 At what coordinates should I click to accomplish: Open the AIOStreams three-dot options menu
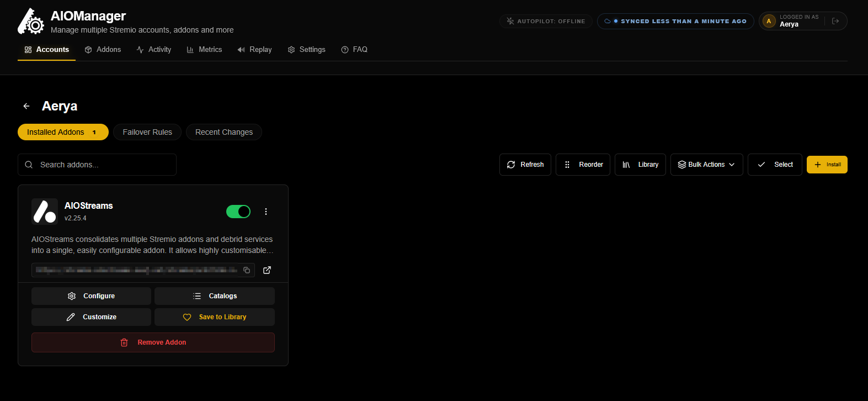click(266, 212)
